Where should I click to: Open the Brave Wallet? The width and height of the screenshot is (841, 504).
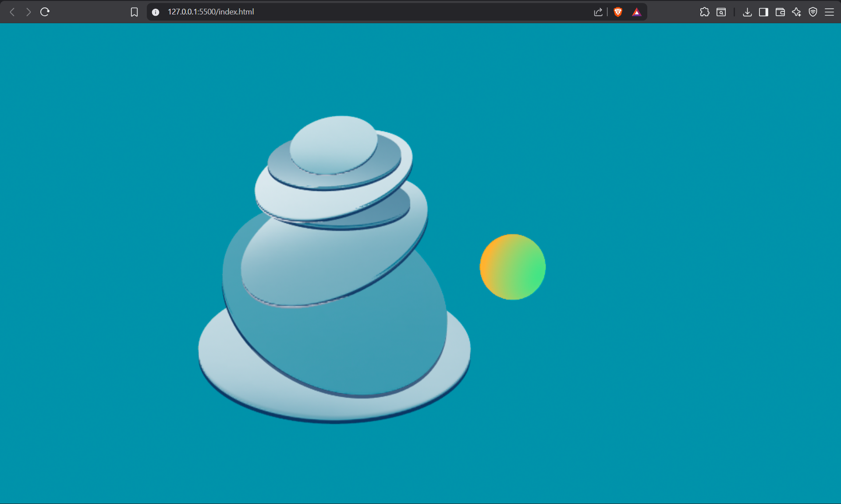click(780, 12)
